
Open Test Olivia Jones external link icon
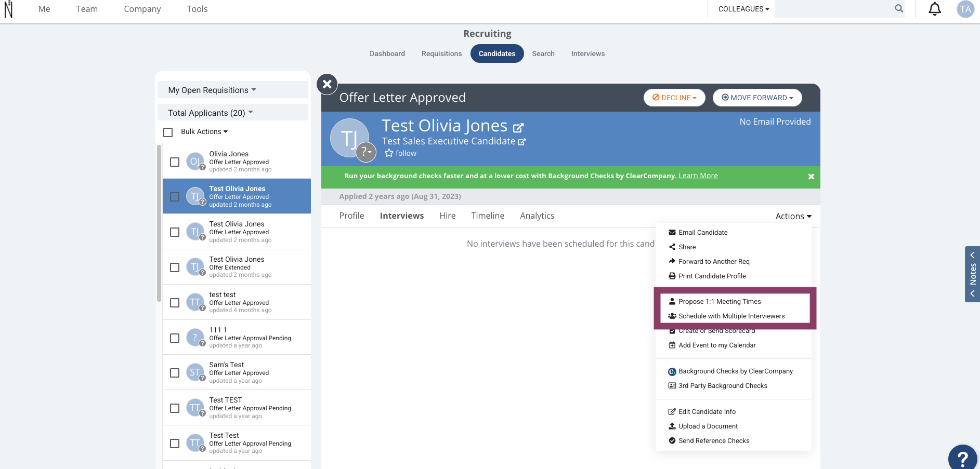pyautogui.click(x=518, y=127)
